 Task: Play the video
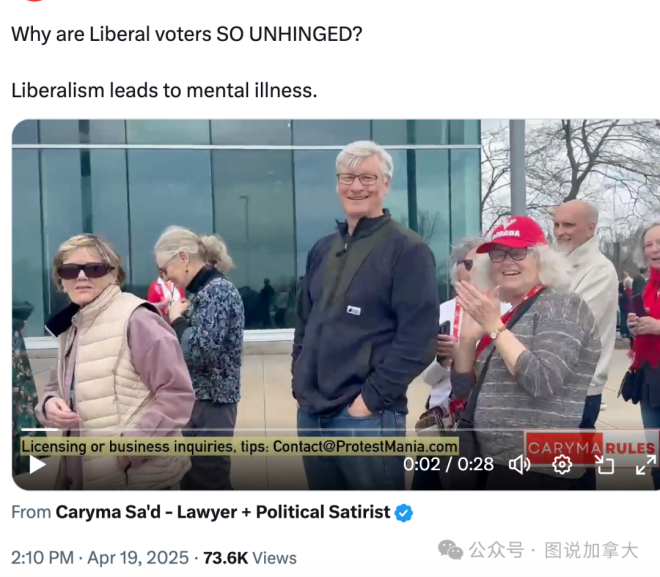tap(38, 465)
